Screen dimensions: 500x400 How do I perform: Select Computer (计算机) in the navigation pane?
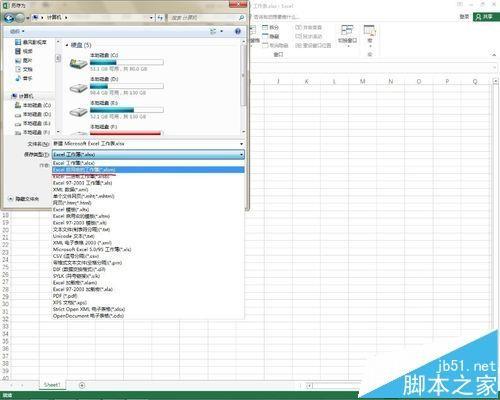tap(22, 96)
